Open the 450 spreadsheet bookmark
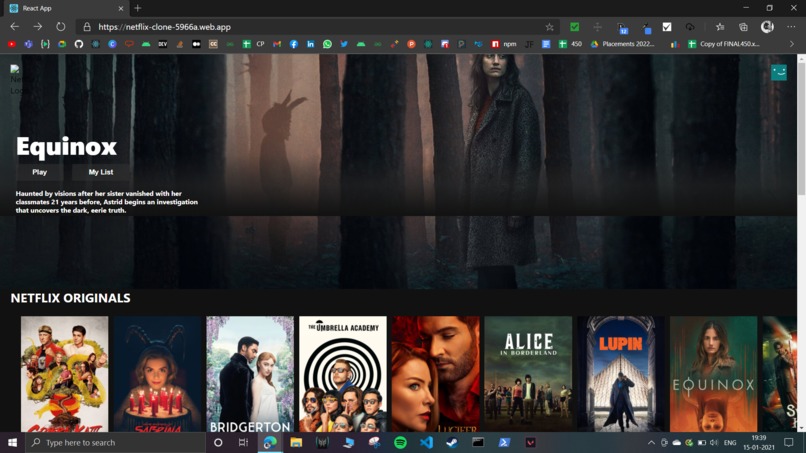 point(570,44)
